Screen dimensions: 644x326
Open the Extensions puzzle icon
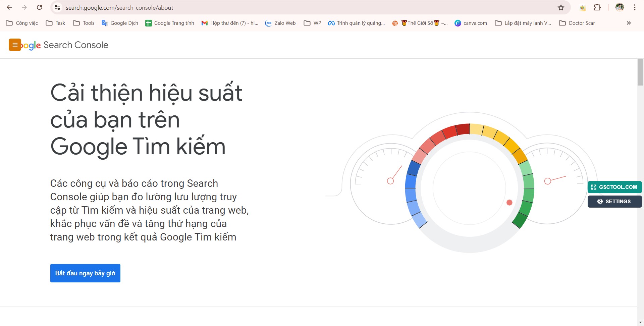click(x=597, y=7)
